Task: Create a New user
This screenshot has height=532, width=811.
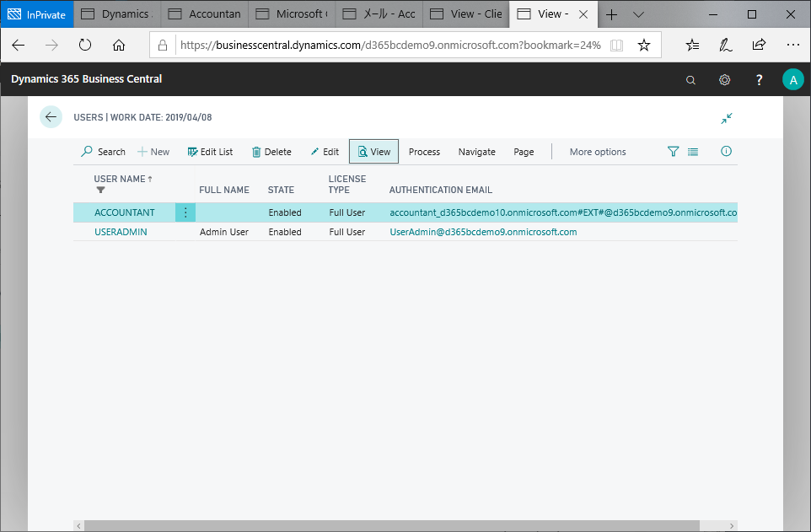Action: 153,152
